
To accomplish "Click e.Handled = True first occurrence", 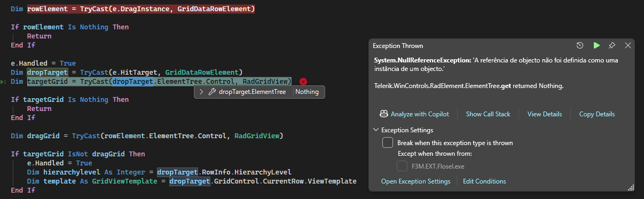I will [43, 63].
